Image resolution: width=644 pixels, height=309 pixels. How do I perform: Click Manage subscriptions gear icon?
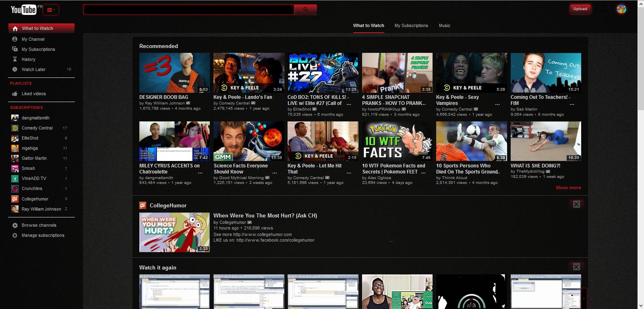click(15, 235)
